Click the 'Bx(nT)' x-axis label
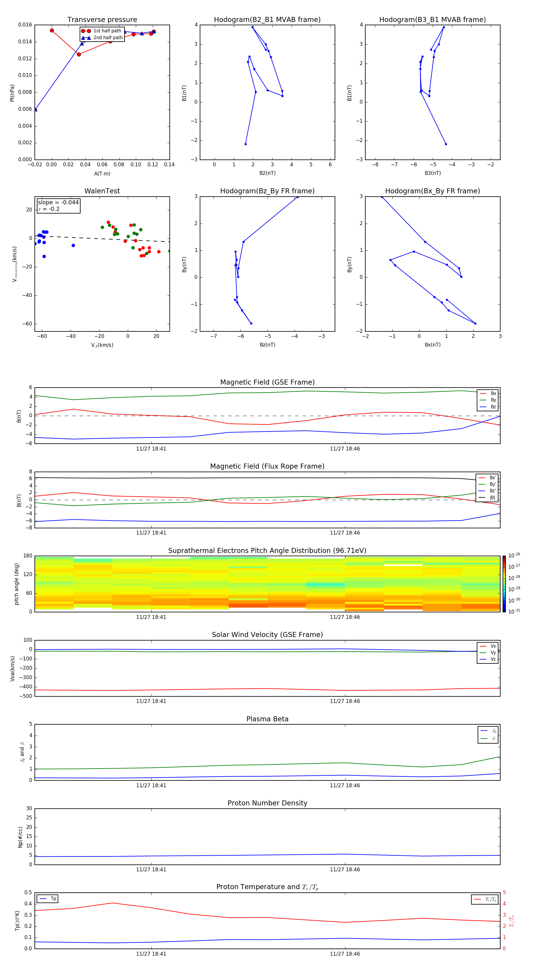535x980 pixels. point(432,345)
